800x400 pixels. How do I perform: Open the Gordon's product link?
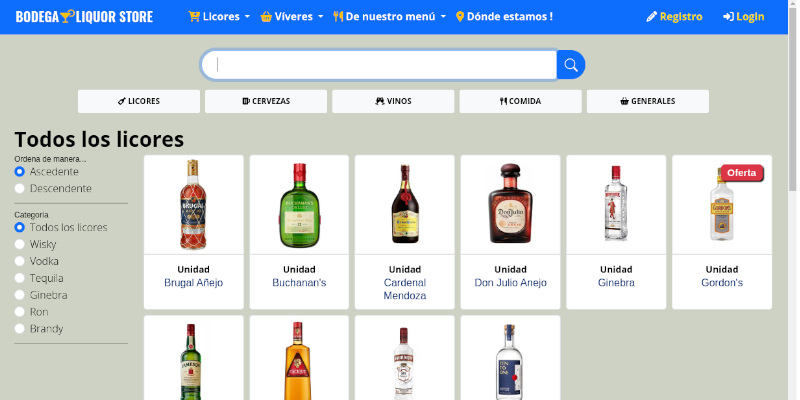(722, 283)
